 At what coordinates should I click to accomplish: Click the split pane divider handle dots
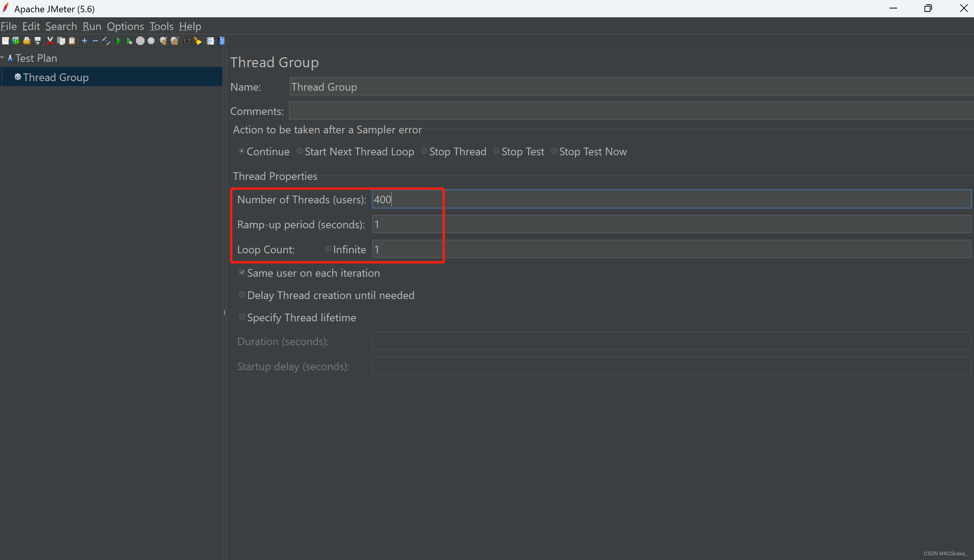tap(224, 313)
